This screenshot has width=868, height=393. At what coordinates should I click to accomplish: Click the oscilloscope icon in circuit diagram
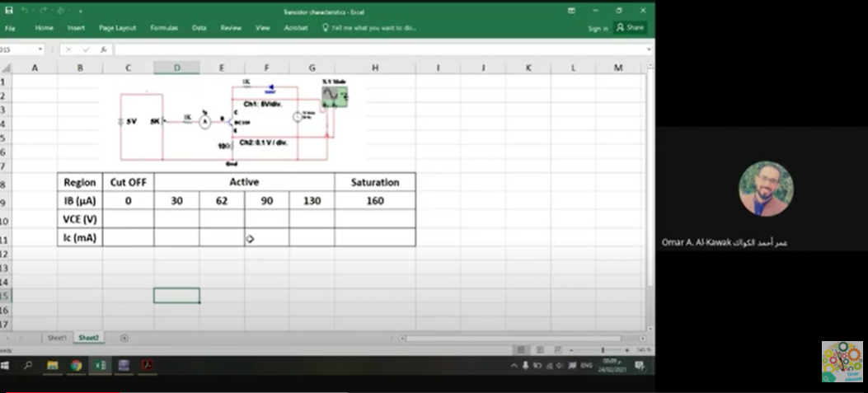click(x=334, y=96)
